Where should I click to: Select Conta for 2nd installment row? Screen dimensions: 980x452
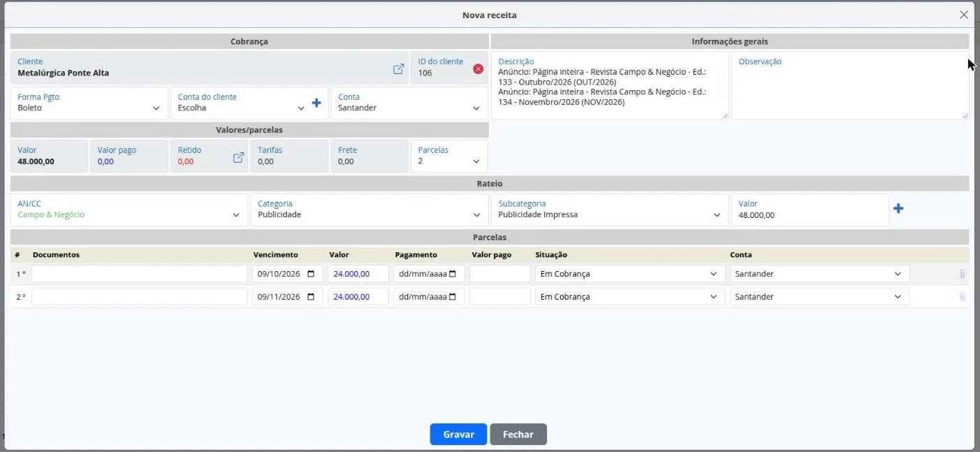[819, 297]
